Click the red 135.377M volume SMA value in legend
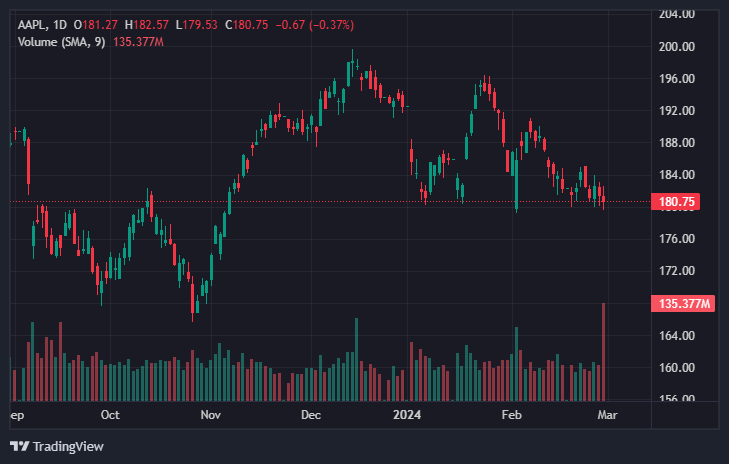The height and width of the screenshot is (464, 729). point(138,42)
